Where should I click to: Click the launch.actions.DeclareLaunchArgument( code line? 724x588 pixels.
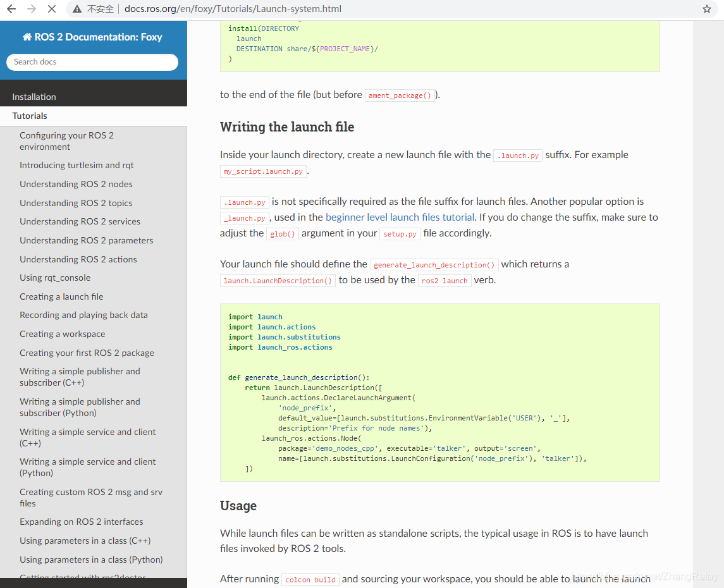pos(338,398)
